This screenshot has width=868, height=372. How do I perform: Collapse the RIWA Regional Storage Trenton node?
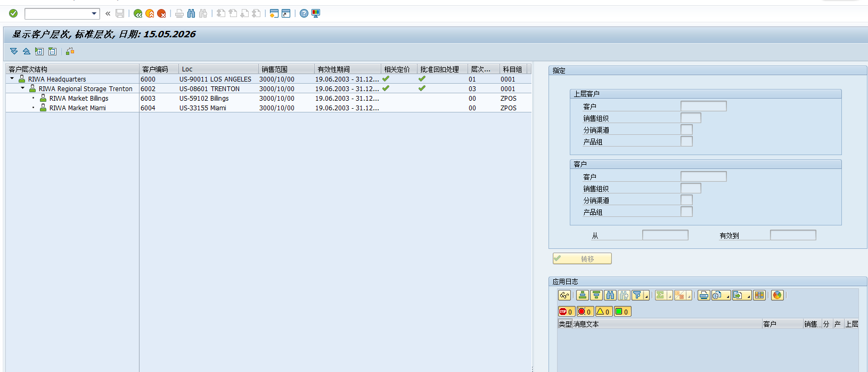[x=22, y=88]
